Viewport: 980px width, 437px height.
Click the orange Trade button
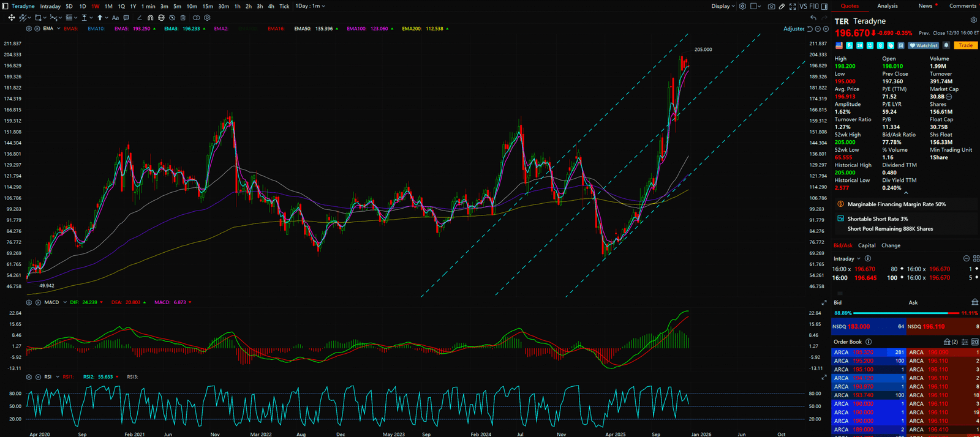pos(966,45)
